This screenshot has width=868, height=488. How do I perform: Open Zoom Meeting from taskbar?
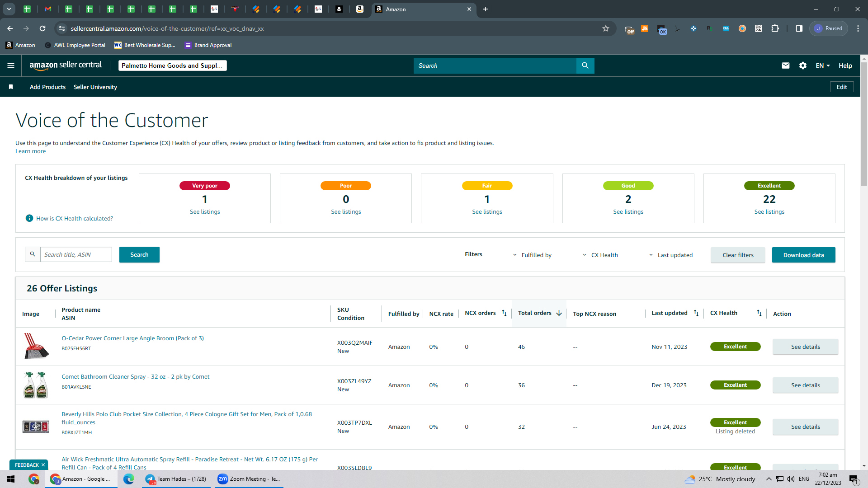pyautogui.click(x=249, y=479)
